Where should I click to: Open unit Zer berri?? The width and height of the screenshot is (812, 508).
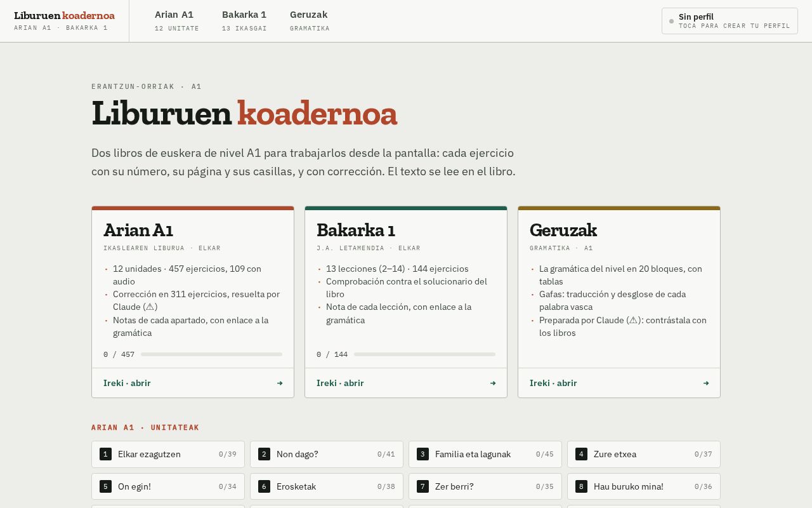click(485, 486)
